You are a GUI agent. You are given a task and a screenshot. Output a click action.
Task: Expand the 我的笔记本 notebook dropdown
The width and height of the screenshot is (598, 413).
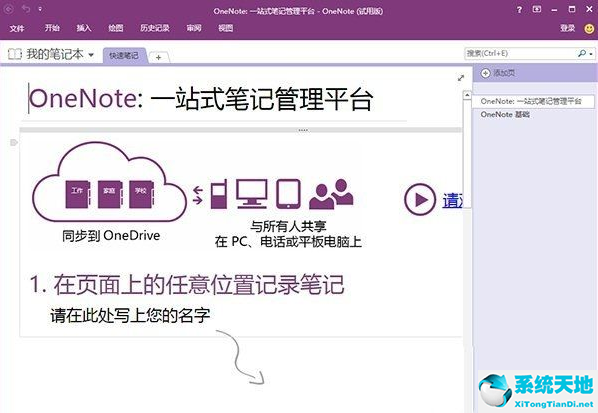tap(91, 55)
